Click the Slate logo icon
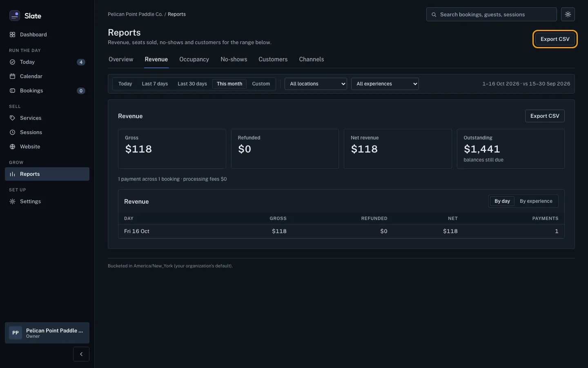 [x=15, y=16]
